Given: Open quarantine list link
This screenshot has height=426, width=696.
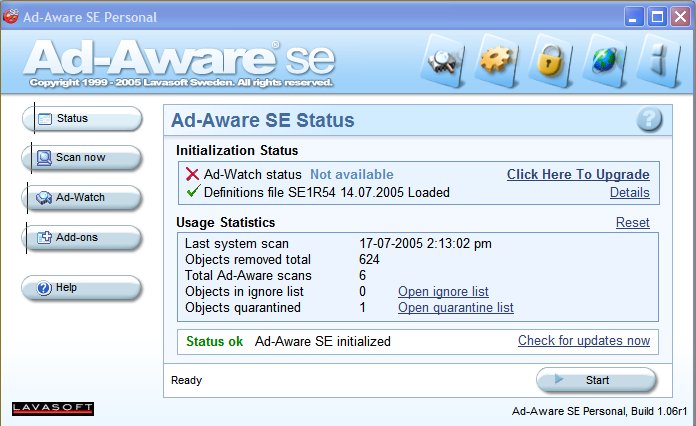Looking at the screenshot, I should tap(455, 308).
